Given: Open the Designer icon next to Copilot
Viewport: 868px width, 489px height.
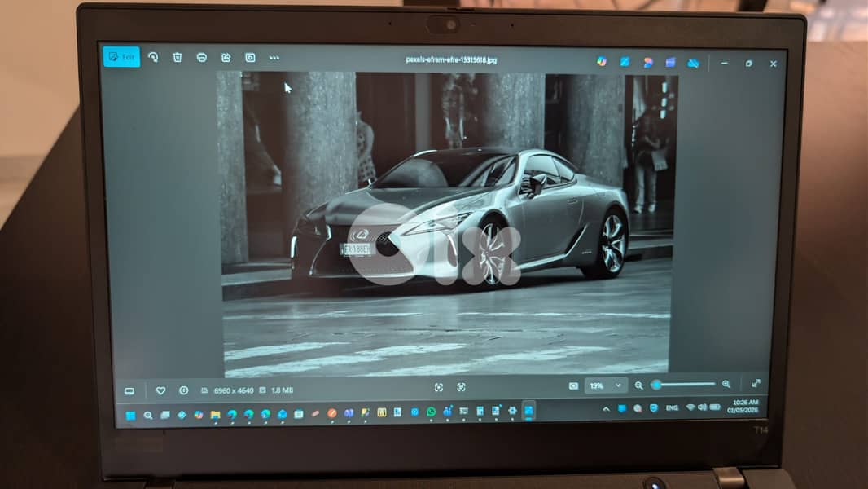Looking at the screenshot, I should tap(625, 62).
